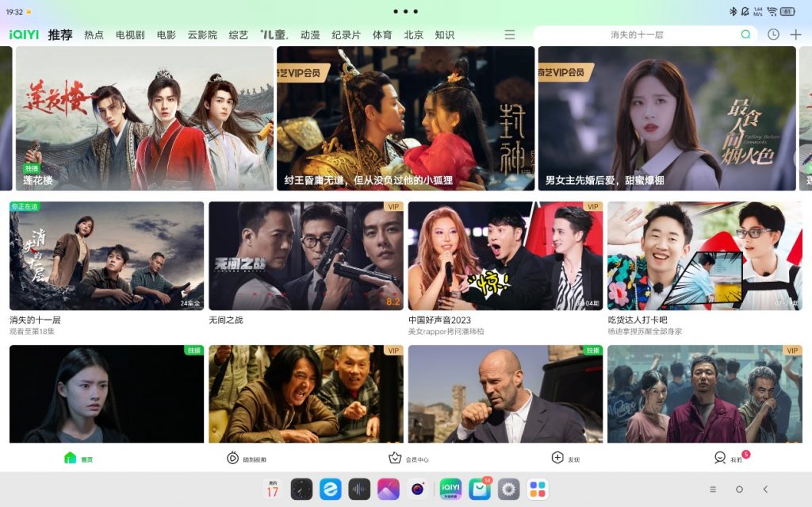The height and width of the screenshot is (507, 812).
Task: Open 会员中心 from the bottom bar
Action: [x=393, y=457]
